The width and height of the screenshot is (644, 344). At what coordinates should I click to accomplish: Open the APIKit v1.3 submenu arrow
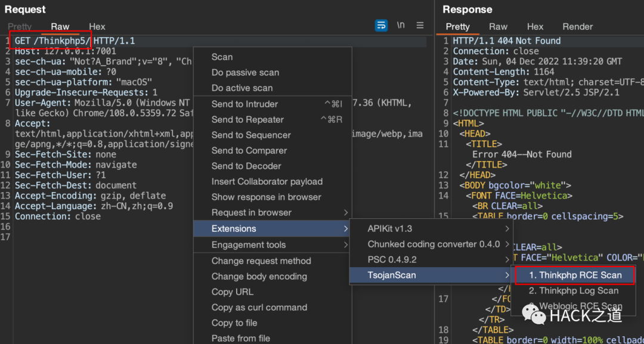pos(507,229)
